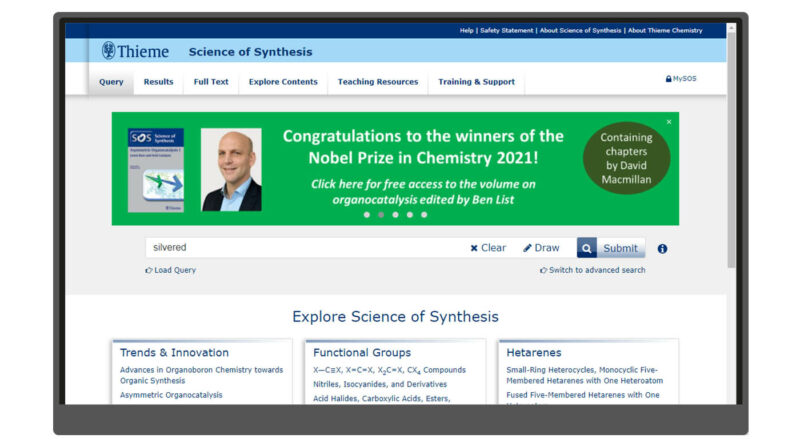The height and width of the screenshot is (446, 800).
Task: Switch to the Results tab
Action: pyautogui.click(x=158, y=82)
